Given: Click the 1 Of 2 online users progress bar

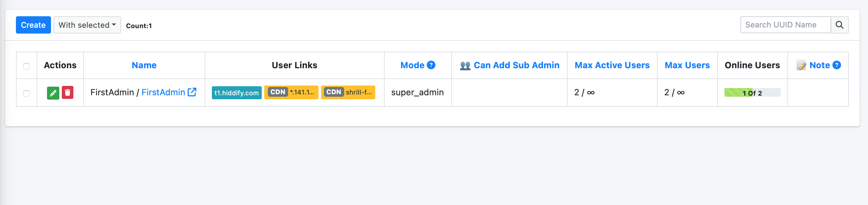Looking at the screenshot, I should [752, 93].
